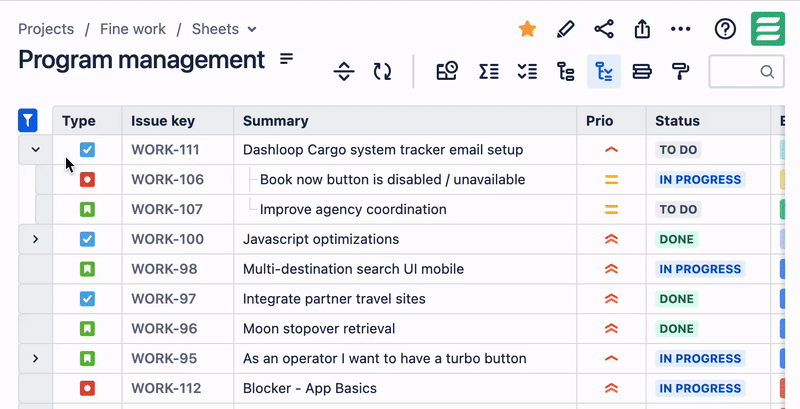Viewport: 800px width, 409px height.
Task: Expand the WORK-95 row
Action: [x=36, y=358]
